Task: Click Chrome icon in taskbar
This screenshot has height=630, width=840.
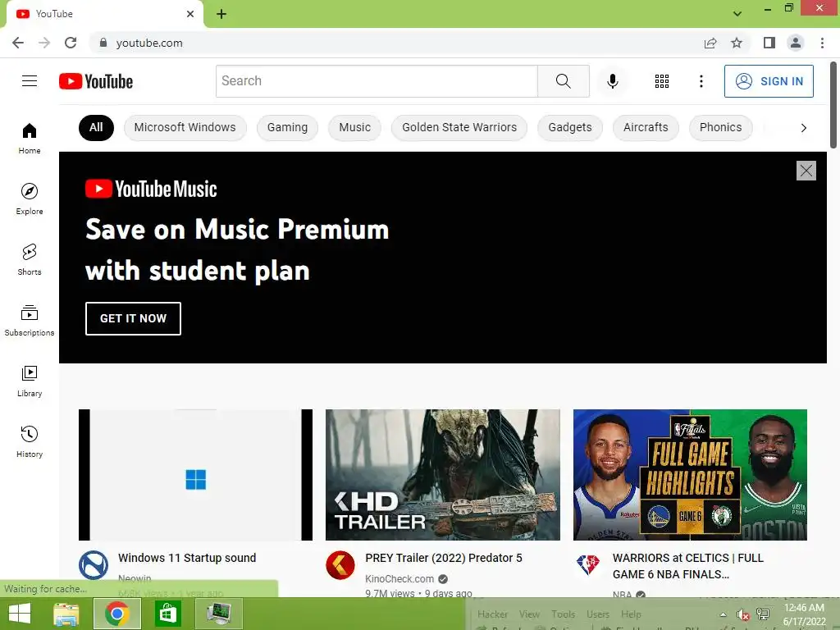Action: click(117, 614)
